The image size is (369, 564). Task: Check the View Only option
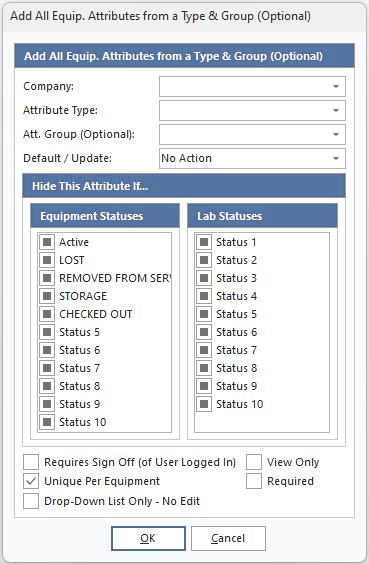coord(254,462)
